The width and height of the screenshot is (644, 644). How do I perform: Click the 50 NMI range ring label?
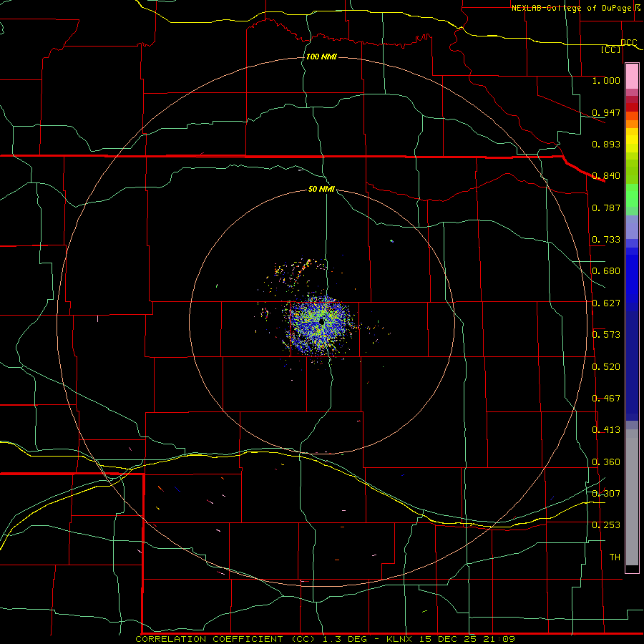tap(321, 189)
